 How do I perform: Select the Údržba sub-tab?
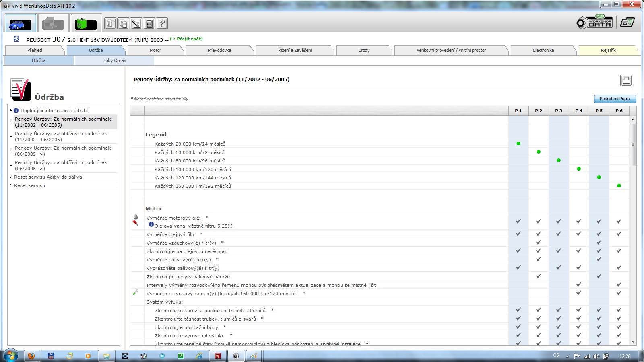click(39, 60)
